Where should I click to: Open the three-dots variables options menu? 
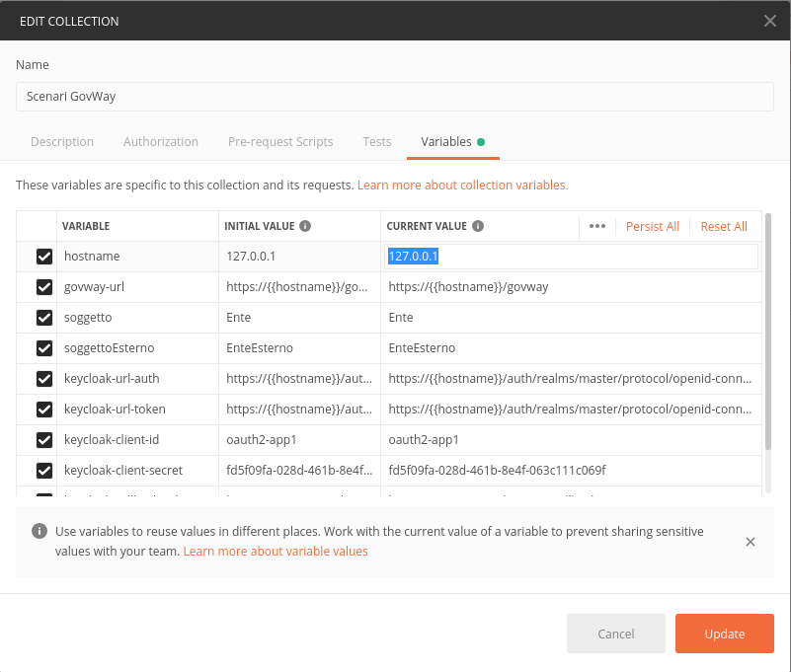[597, 226]
